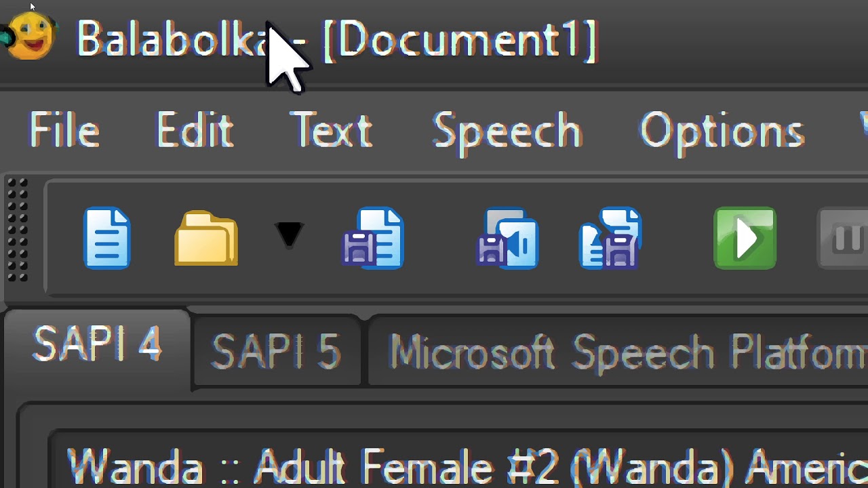Viewport: 868px width, 488px height.
Task: Open the Wanda voice selection dropdown
Action: (x=461, y=466)
